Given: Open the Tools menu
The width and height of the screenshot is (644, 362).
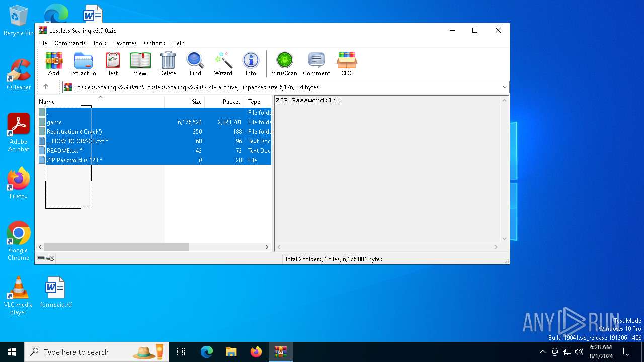Looking at the screenshot, I should 99,43.
